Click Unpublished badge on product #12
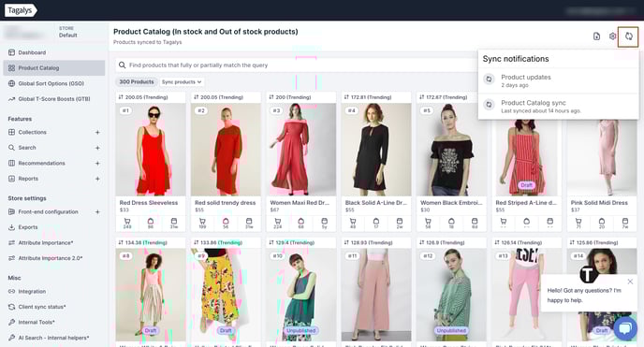Image resolution: width=644 pixels, height=347 pixels. [451, 330]
